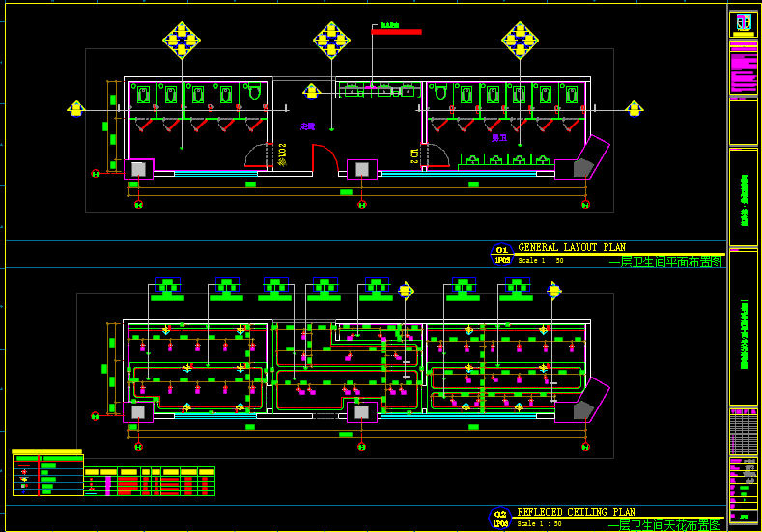762x532 pixels.
Task: Select the row of urinals in the men's room
Action: click(x=507, y=160)
